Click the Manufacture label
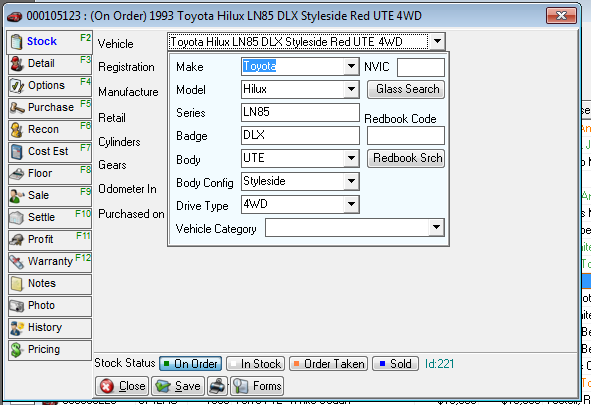Image resolution: width=591 pixels, height=405 pixels. (x=128, y=92)
